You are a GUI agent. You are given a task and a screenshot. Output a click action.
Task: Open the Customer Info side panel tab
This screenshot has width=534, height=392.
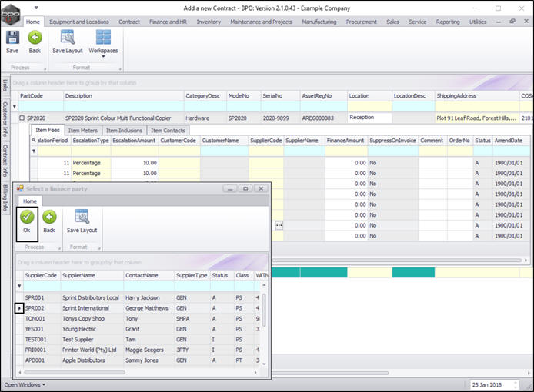[x=5, y=119]
